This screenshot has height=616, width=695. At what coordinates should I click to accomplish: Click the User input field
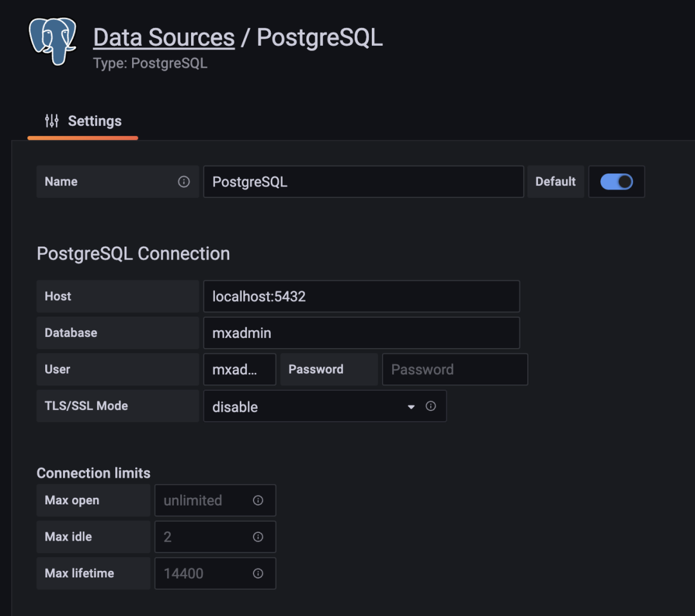[x=239, y=370]
